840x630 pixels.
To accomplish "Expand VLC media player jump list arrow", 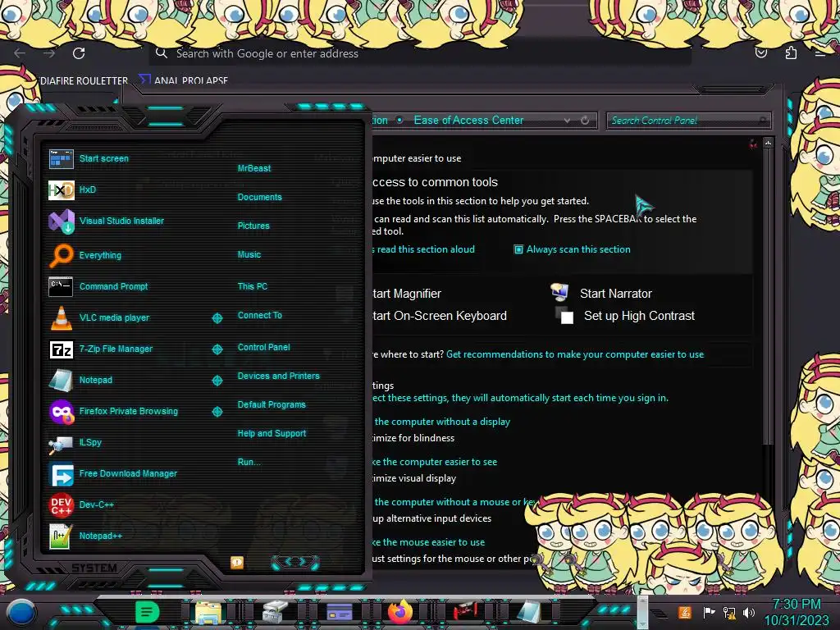I will tap(217, 318).
